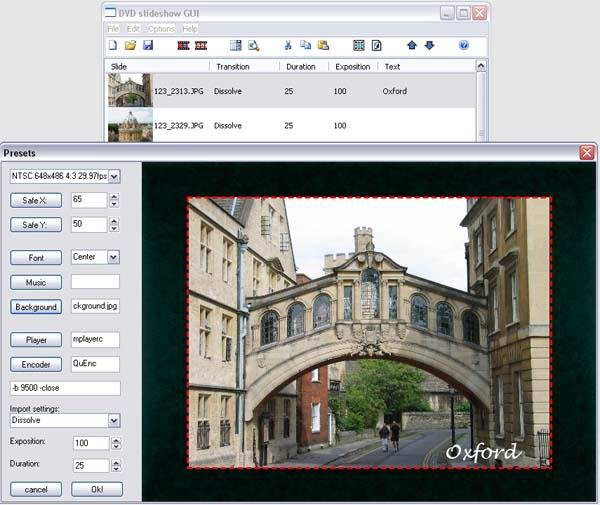Select the 123_2329.JPG slide thumbnail
This screenshot has width=600, height=505.
(x=129, y=125)
